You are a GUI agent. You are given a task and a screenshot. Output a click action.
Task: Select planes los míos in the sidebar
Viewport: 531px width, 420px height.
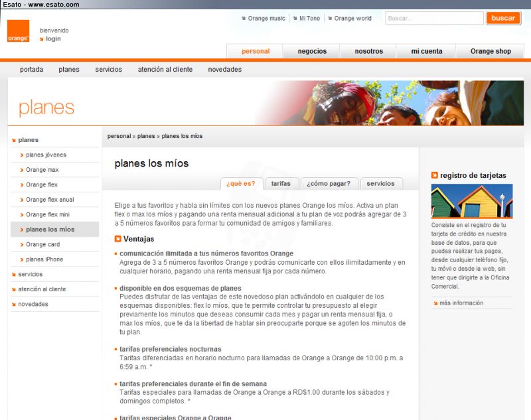[55, 230]
